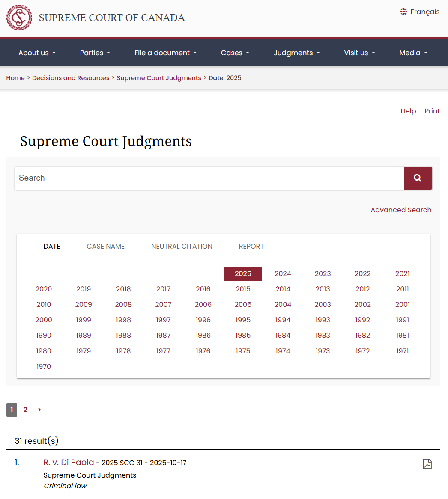Expand the About us dropdown menu
The image size is (448, 499).
(37, 53)
